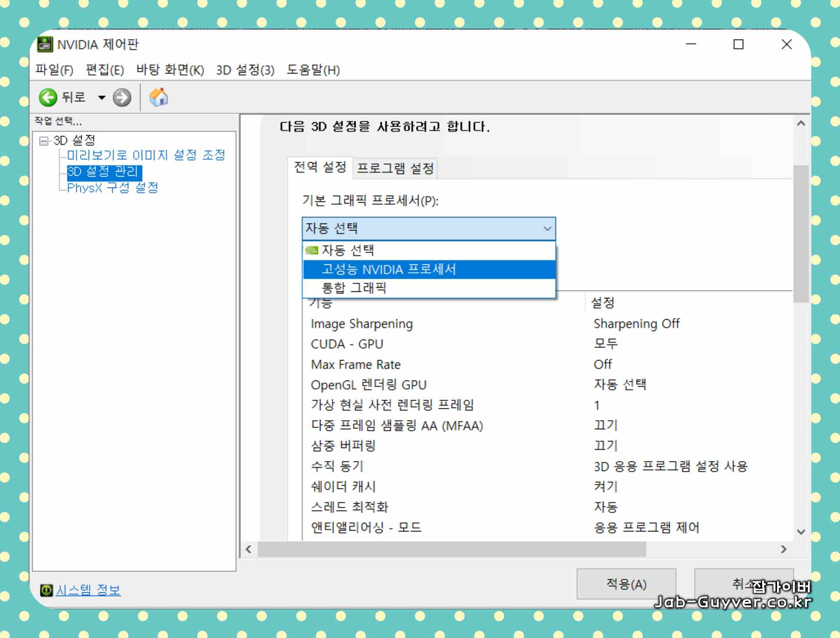This screenshot has height=638, width=840.
Task: Choose 통합 그래픽 from the list
Action: tap(353, 288)
